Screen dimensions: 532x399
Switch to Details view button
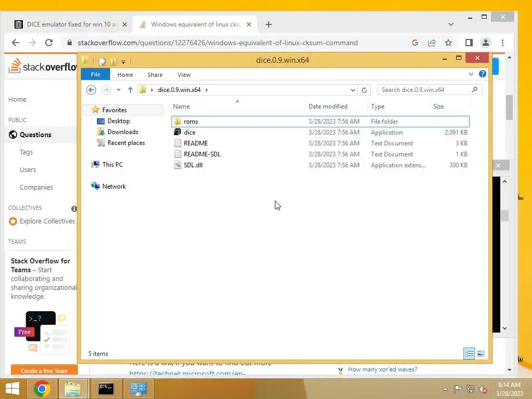469,353
